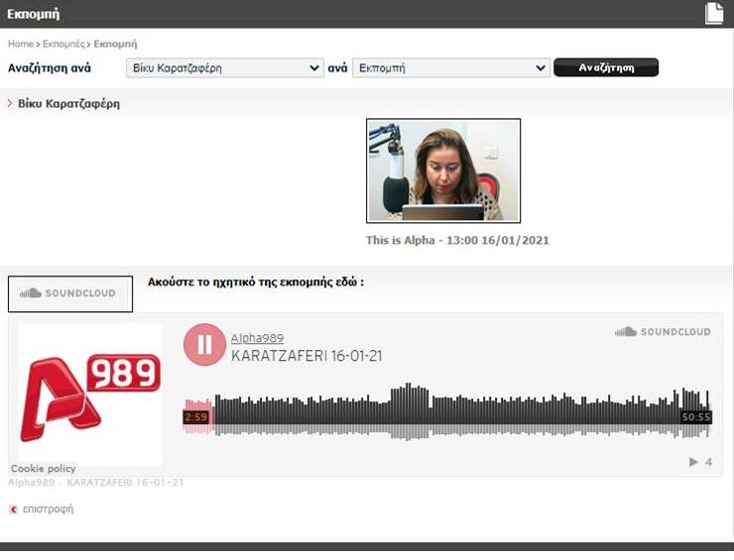
Task: Expand the red arrow next to Βίκυ Καρατζαφέρη
Action: (10, 103)
